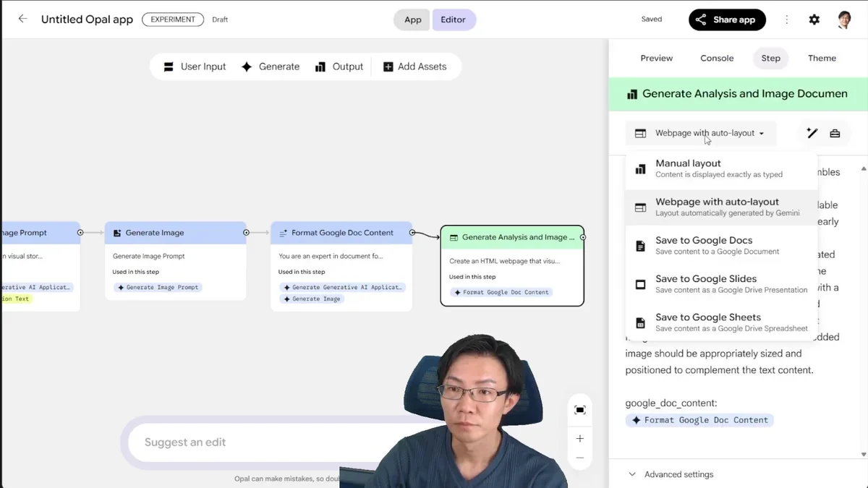Open the Step tab
868x488 pixels.
click(x=771, y=58)
